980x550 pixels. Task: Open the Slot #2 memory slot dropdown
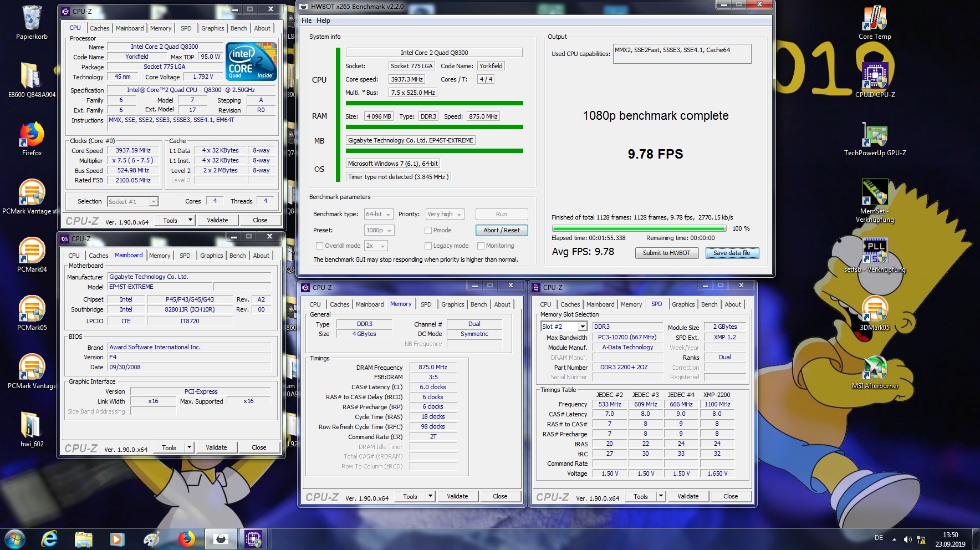(x=564, y=327)
